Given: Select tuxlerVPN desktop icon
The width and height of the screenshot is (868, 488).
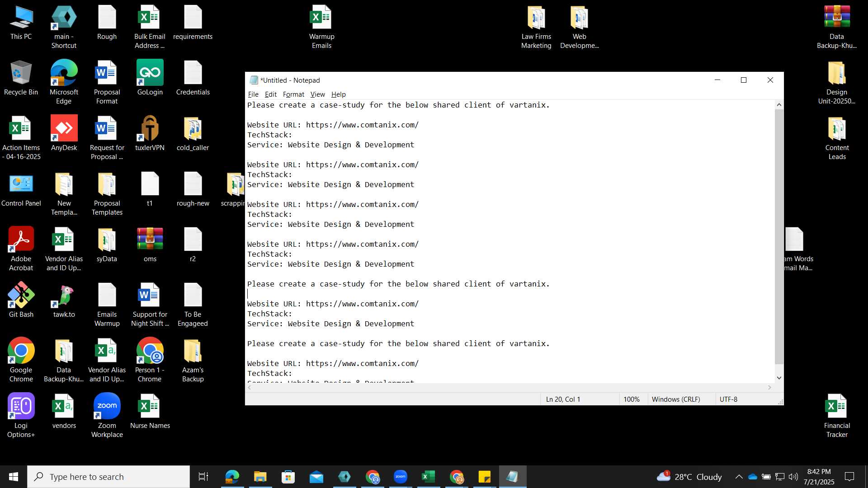Looking at the screenshot, I should tap(150, 134).
